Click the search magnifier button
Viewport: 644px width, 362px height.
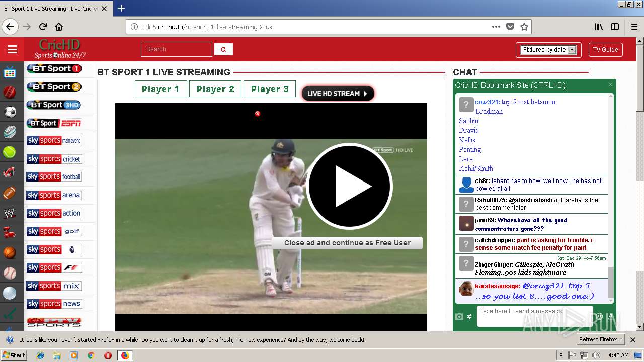tap(223, 49)
